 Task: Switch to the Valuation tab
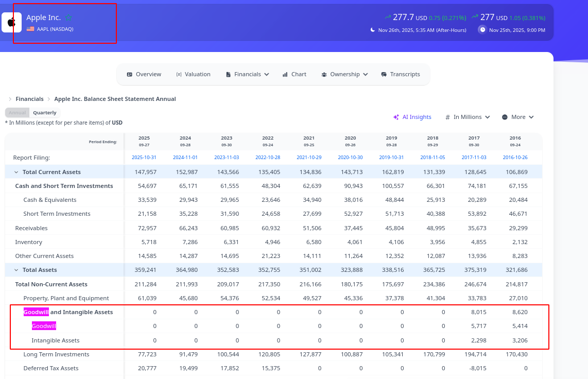(193, 75)
